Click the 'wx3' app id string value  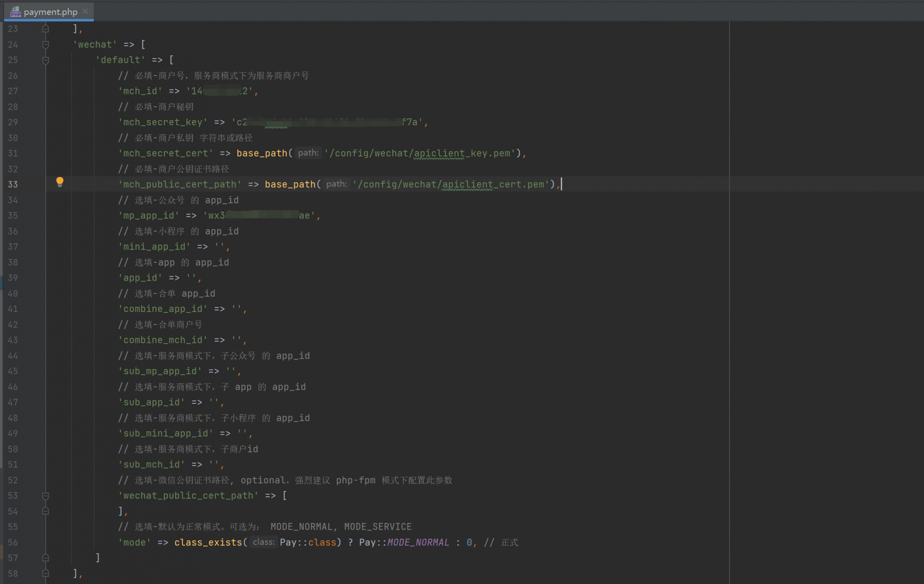(x=259, y=216)
